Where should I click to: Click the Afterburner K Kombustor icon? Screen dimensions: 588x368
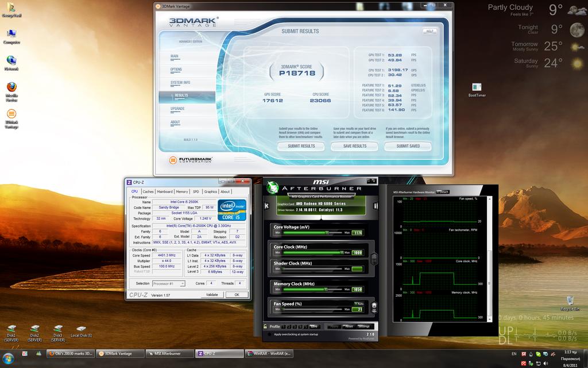tap(266, 205)
